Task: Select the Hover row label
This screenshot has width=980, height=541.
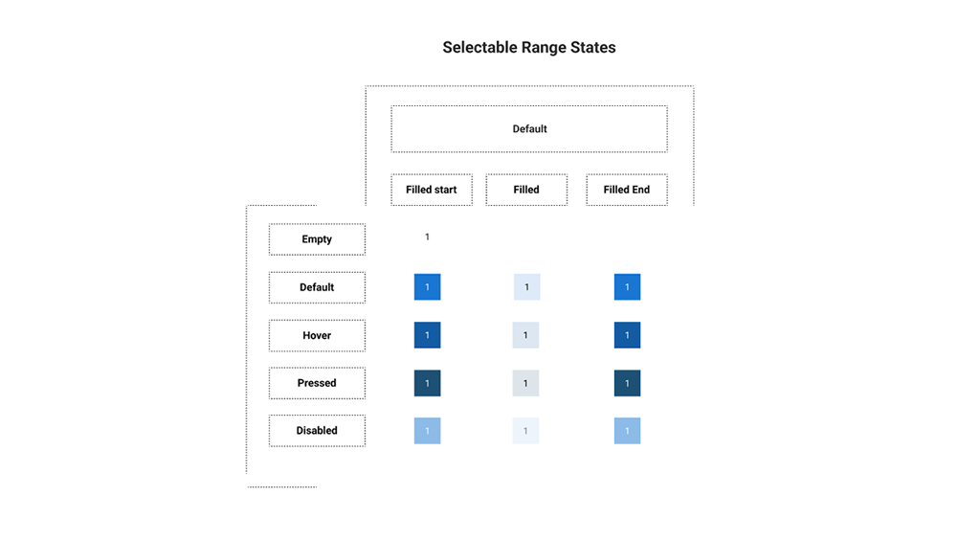Action: [x=317, y=335]
